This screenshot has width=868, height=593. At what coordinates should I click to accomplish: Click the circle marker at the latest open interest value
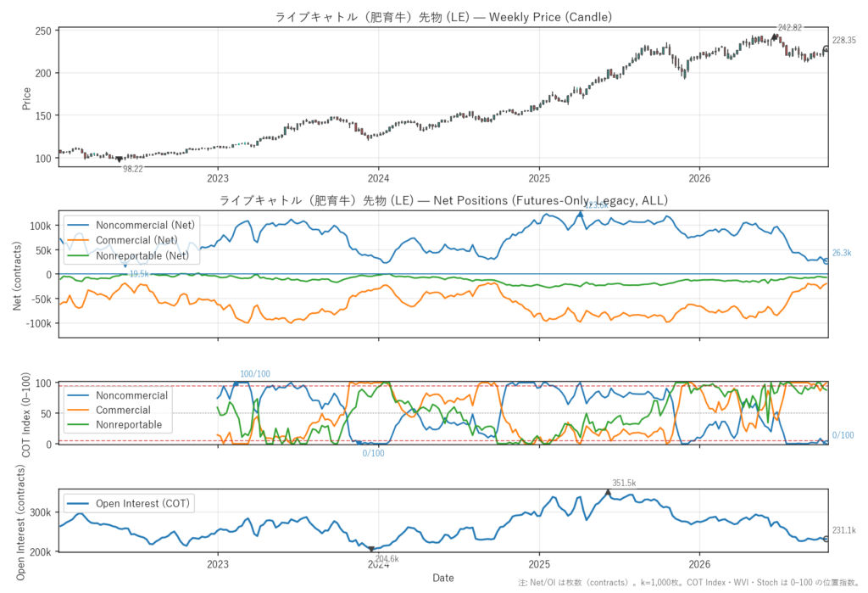(826, 539)
